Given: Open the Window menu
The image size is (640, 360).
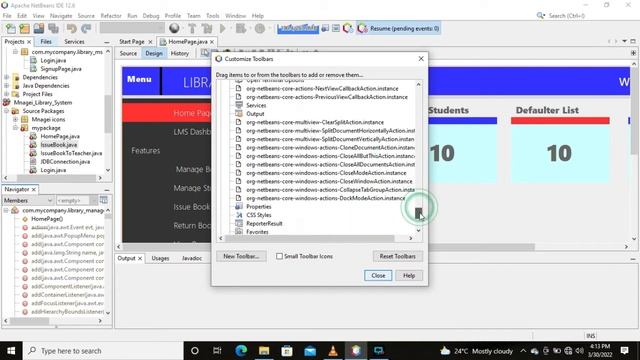Looking at the screenshot, I should 236,16.
